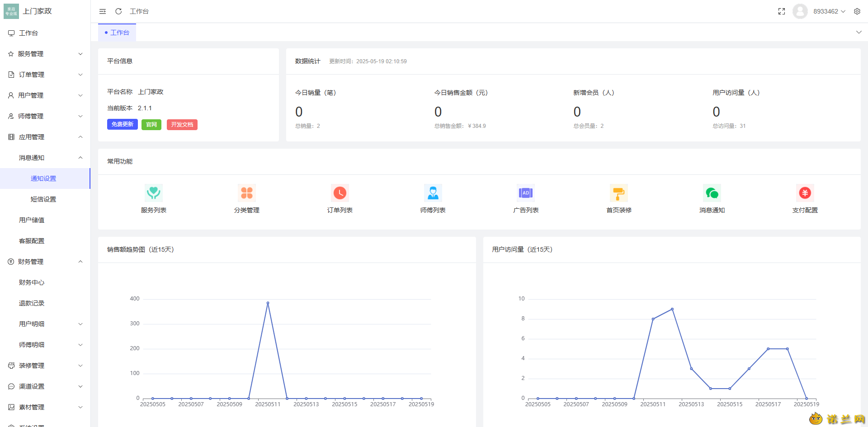Select 工作台 in the sidebar
Screen dimensions: 868x427
45,33
